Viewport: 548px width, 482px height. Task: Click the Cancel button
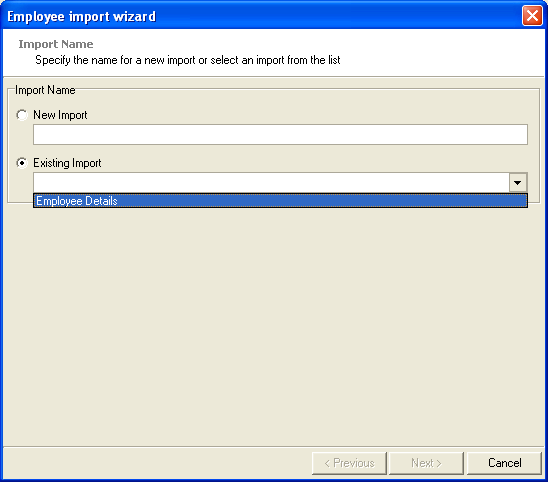(x=504, y=463)
